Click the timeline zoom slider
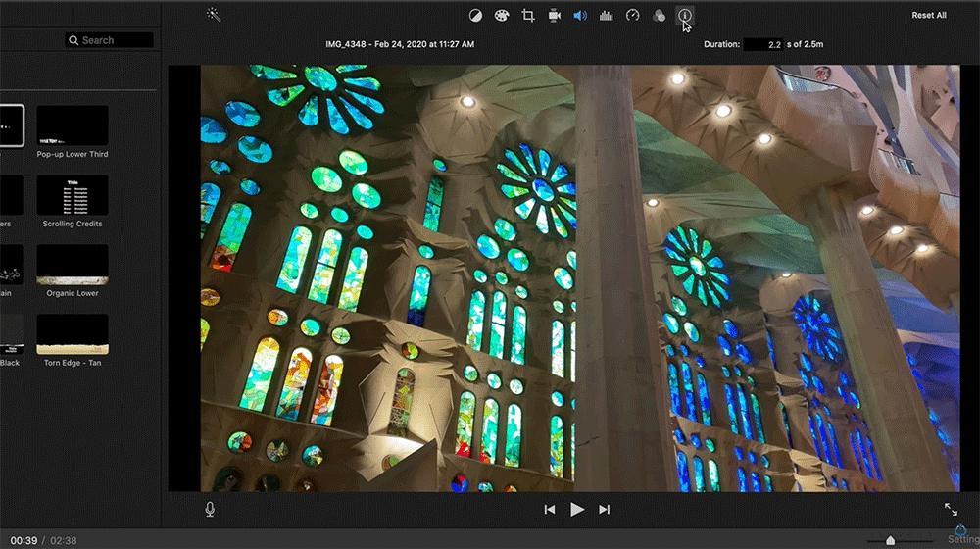980x549 pixels. pos(890,540)
